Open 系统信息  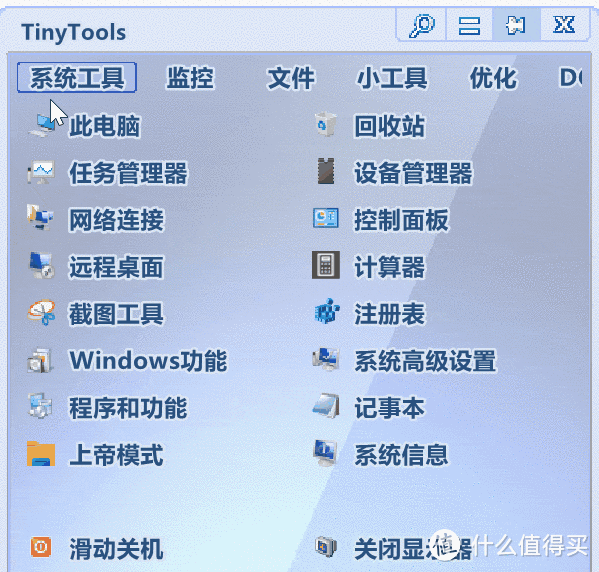tap(401, 455)
